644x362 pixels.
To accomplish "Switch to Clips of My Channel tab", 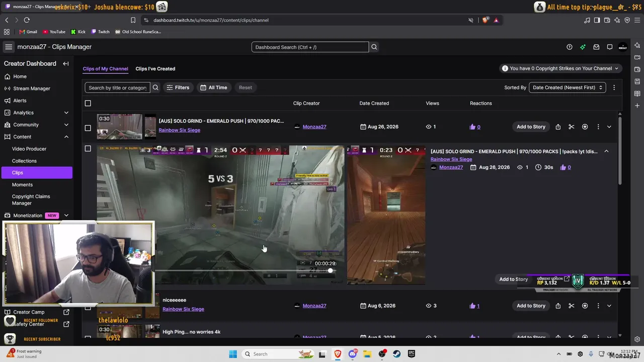I will [x=105, y=69].
